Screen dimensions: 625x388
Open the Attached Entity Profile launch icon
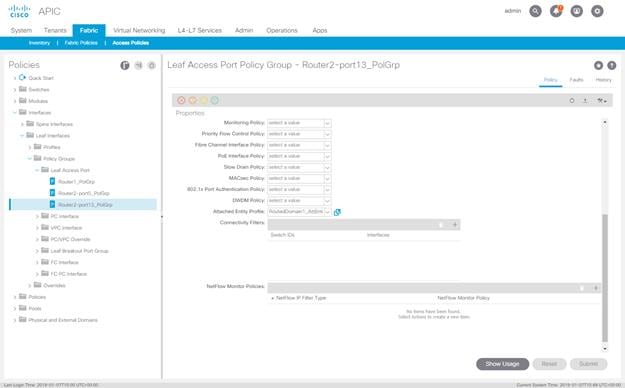coord(337,212)
